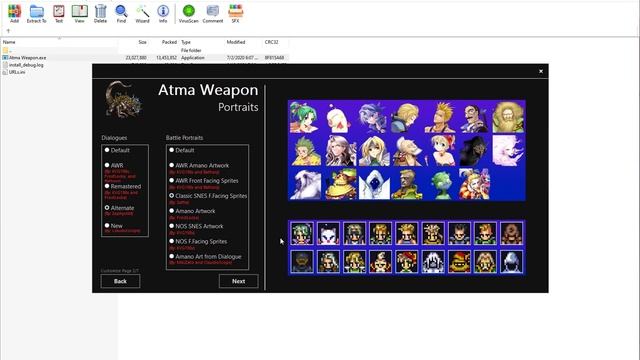Select install_debug.log in file list
This screenshot has width=640, height=360.
[26, 65]
